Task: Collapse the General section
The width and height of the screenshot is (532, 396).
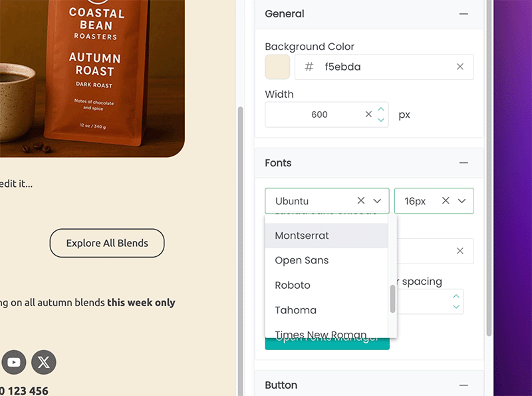Action: [x=464, y=14]
